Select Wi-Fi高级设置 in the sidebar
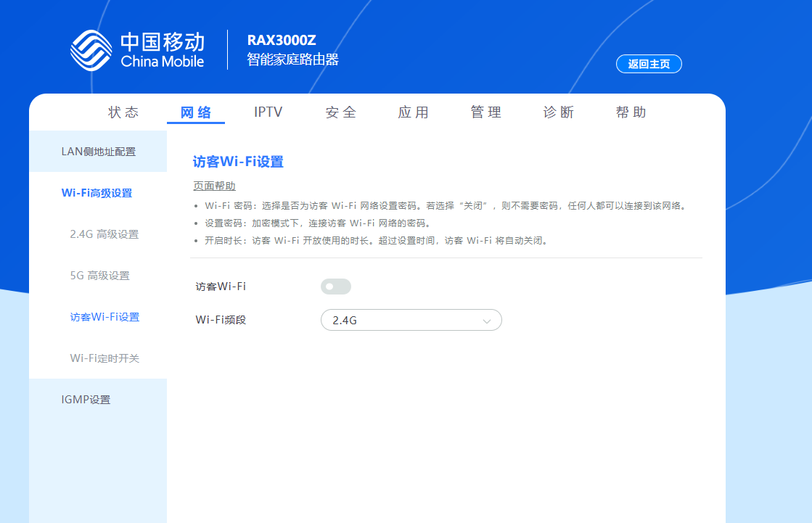This screenshot has width=812, height=523. [98, 193]
